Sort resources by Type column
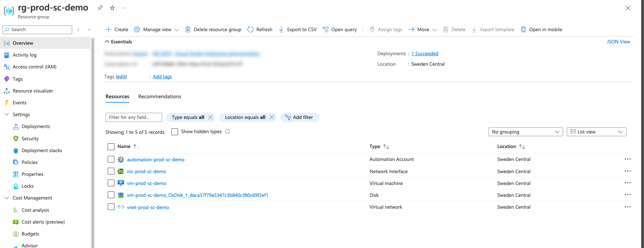This screenshot has height=248, width=644. click(379, 146)
